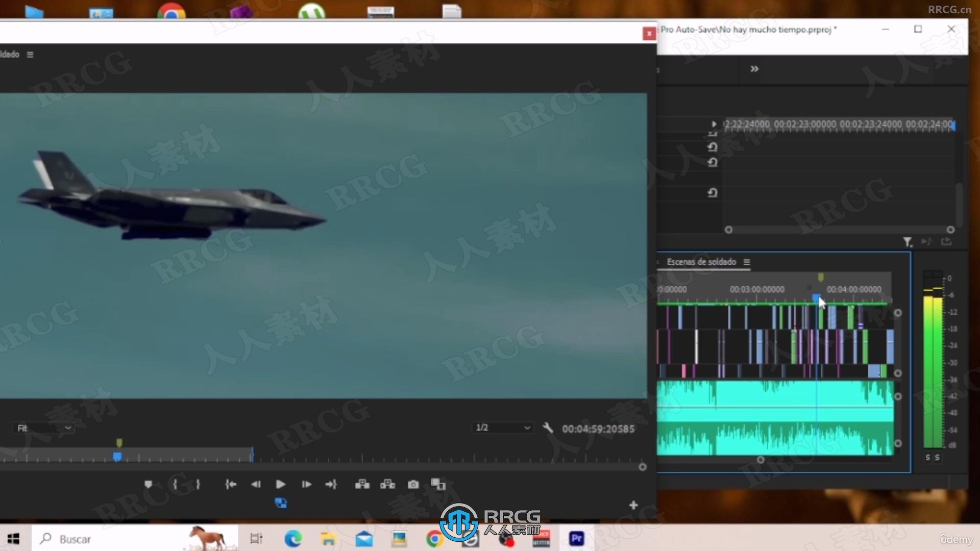Click the timeline horizontal zoom handle
The width and height of the screenshot is (980, 551).
point(761,460)
